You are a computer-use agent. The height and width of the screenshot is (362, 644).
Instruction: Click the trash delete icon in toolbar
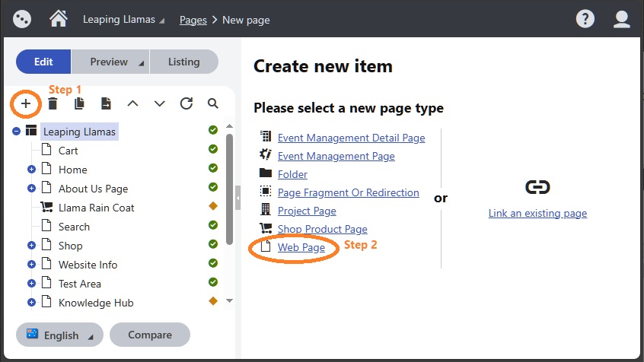[53, 103]
